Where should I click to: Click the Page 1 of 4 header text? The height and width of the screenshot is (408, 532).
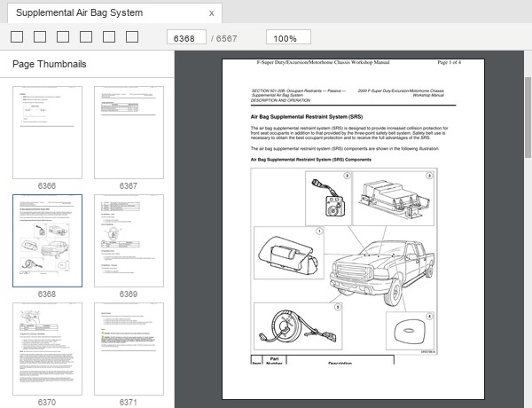coord(449,62)
